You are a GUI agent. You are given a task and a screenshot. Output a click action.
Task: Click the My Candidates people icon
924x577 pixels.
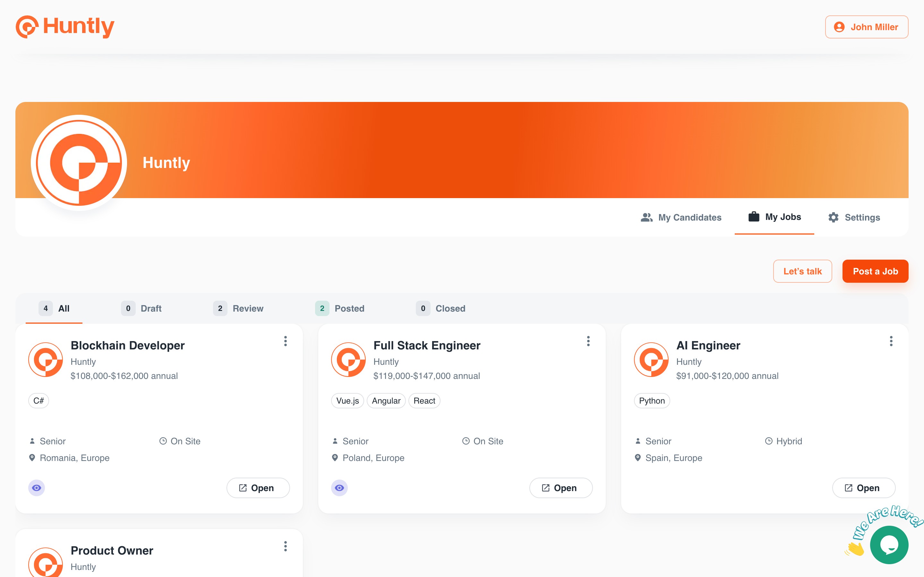click(x=646, y=217)
